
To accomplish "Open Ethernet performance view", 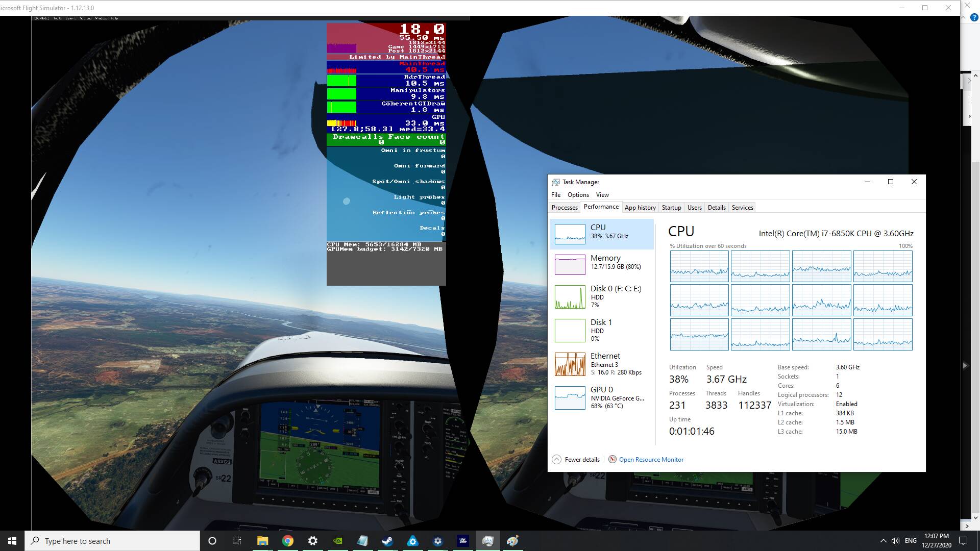I will [x=602, y=364].
